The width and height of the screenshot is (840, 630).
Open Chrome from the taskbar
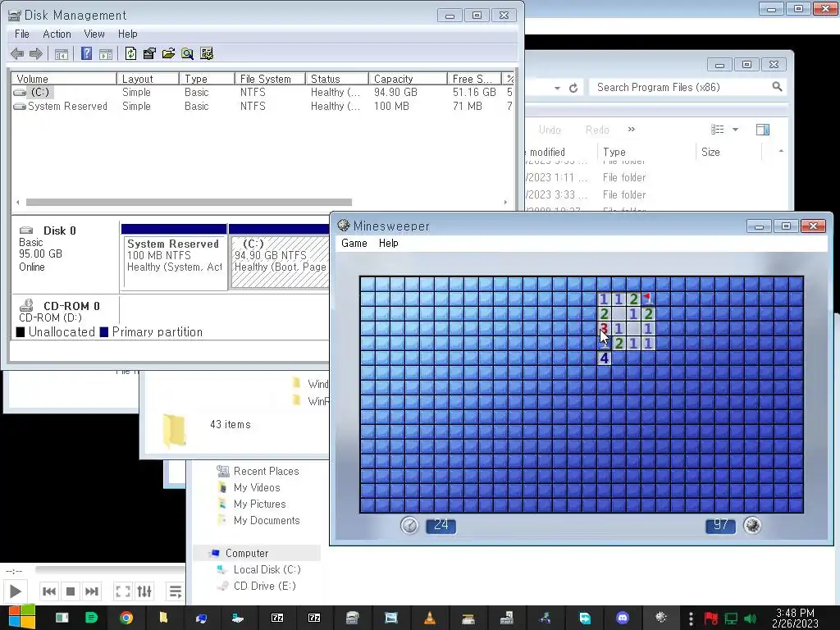126,619
